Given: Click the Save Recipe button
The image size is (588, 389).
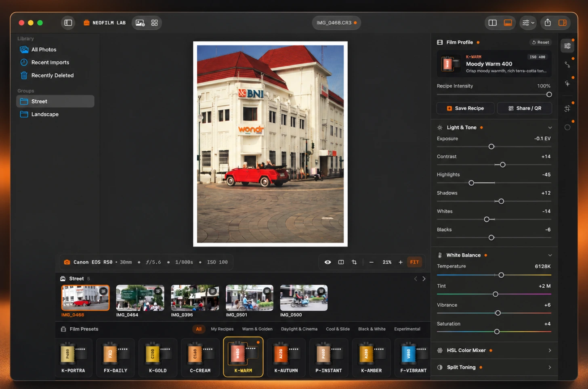Looking at the screenshot, I should point(465,108).
